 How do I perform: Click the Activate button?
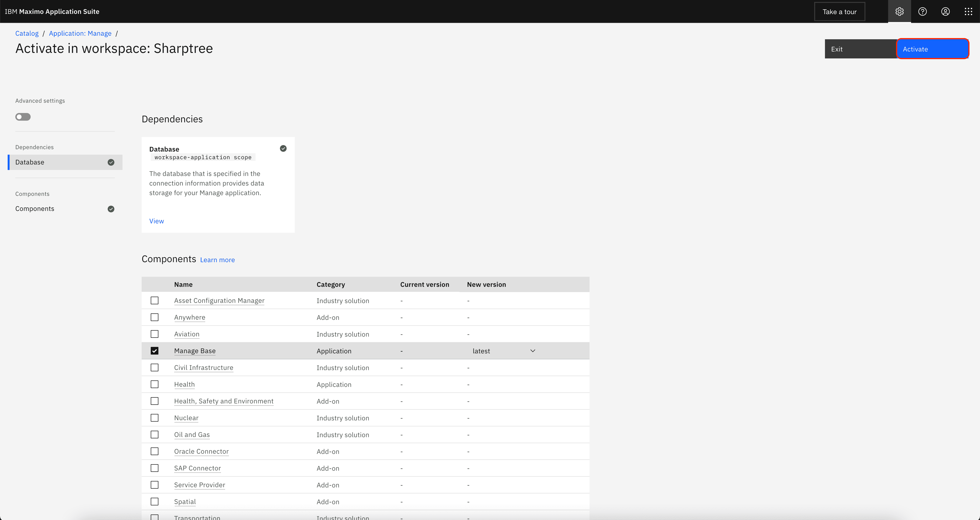coord(932,49)
